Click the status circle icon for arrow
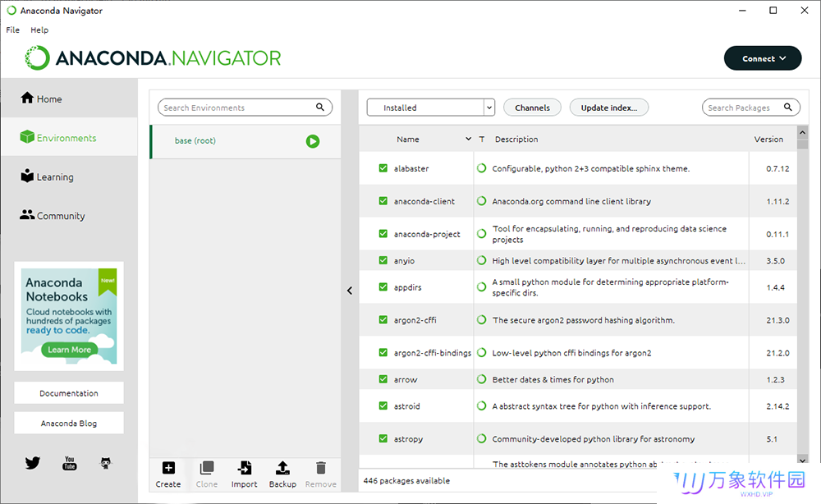Image resolution: width=821 pixels, height=504 pixels. pyautogui.click(x=482, y=379)
